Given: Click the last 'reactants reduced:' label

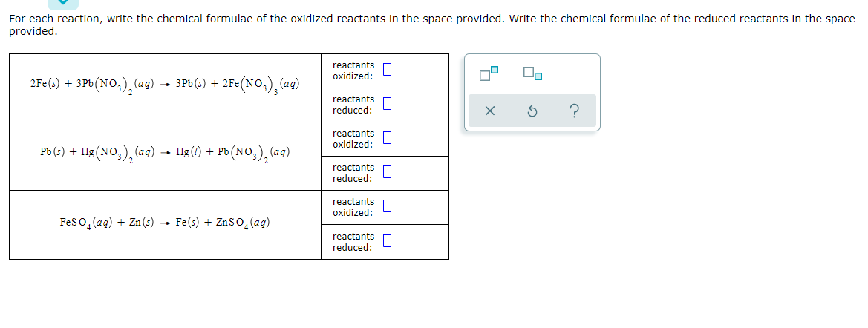Looking at the screenshot, I should click(x=353, y=242).
